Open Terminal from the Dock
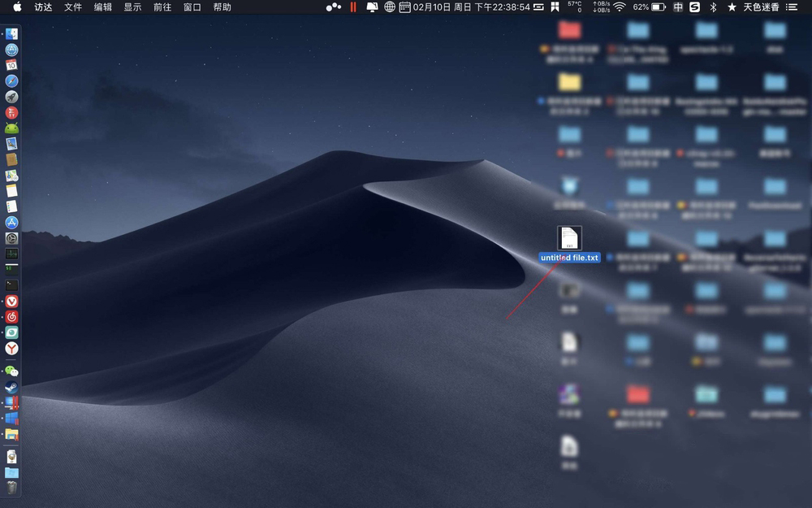812x508 pixels. click(11, 285)
